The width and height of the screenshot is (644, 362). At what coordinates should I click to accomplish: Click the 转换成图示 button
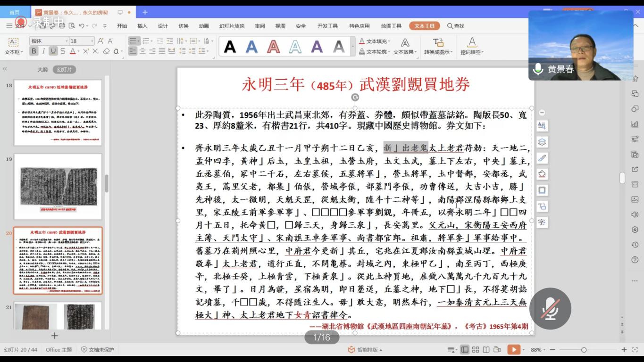pyautogui.click(x=438, y=46)
